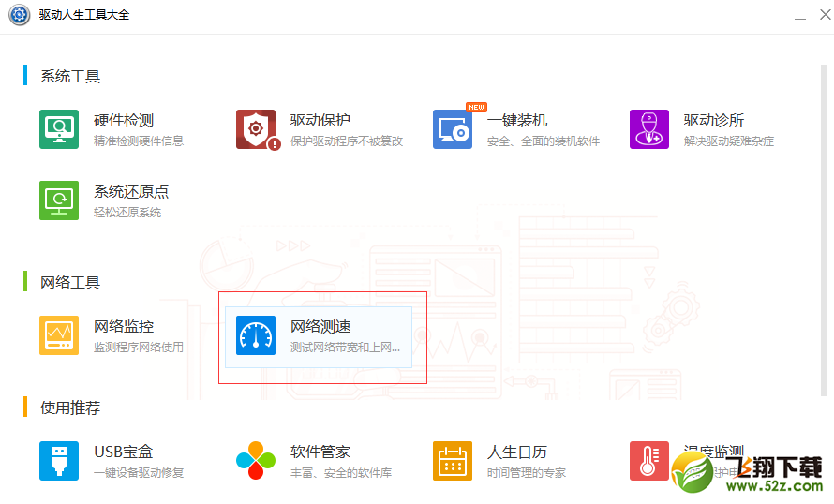Viewport: 834px width, 504px height.
Task: Click the 驱动保护 shield icon
Action: (257, 129)
